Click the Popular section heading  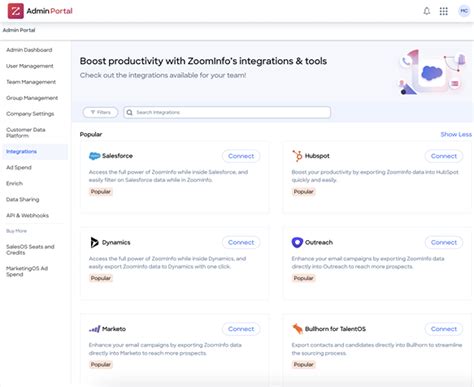click(x=91, y=134)
